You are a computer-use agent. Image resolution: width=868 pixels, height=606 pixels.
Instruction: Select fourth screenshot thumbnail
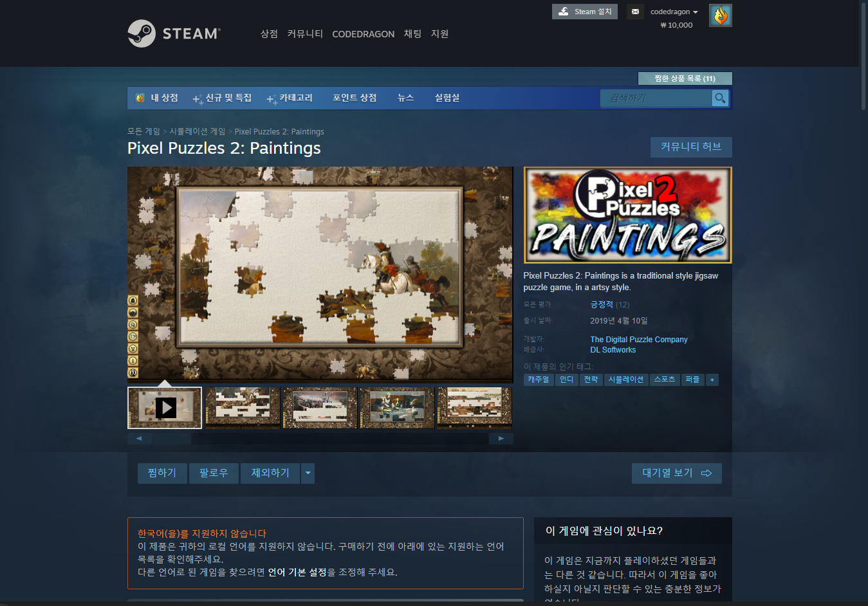click(397, 408)
